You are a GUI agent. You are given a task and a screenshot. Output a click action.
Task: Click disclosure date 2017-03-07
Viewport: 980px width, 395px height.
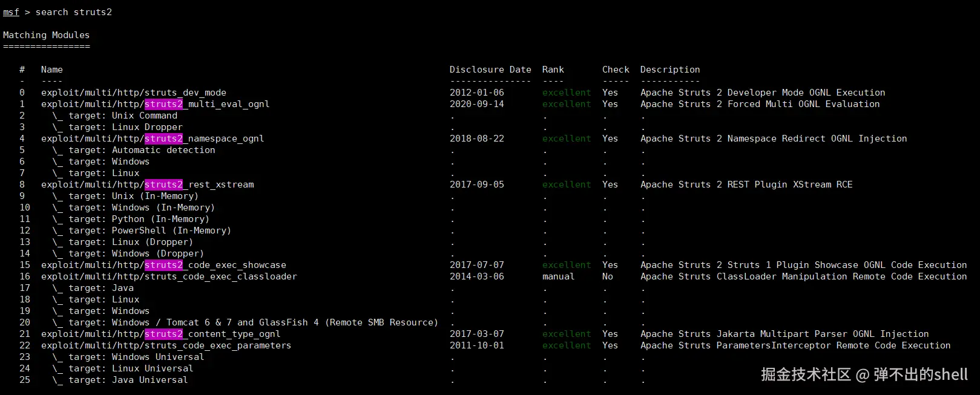tap(477, 334)
